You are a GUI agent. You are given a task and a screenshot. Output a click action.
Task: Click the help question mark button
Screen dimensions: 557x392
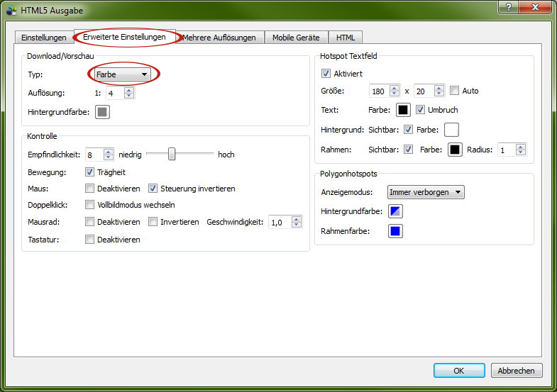[507, 6]
